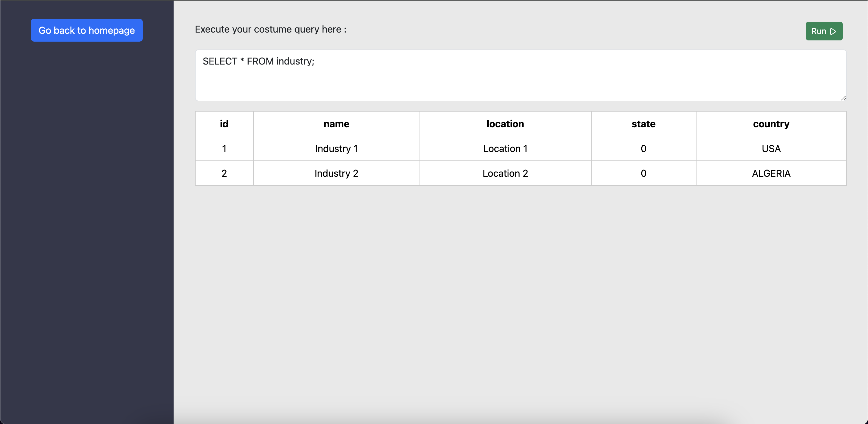
Task: Click the state column header
Action: coord(643,124)
